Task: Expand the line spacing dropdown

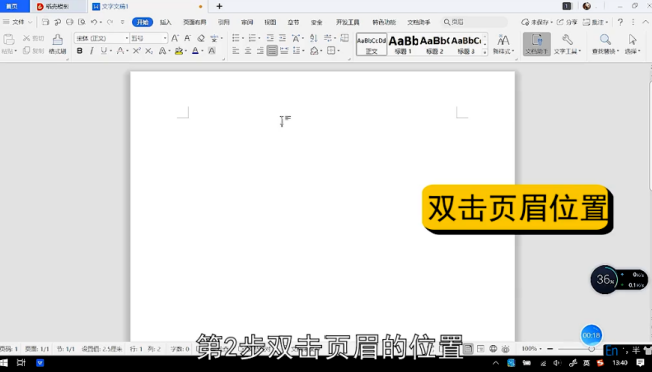Action: point(304,51)
